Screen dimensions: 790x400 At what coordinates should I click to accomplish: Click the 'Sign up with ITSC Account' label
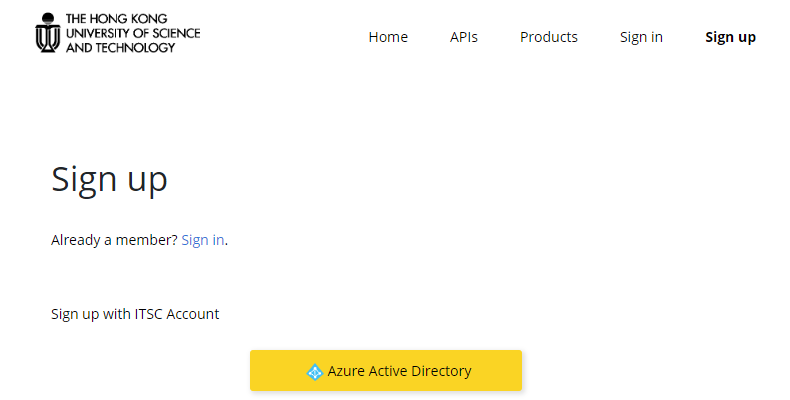[135, 314]
